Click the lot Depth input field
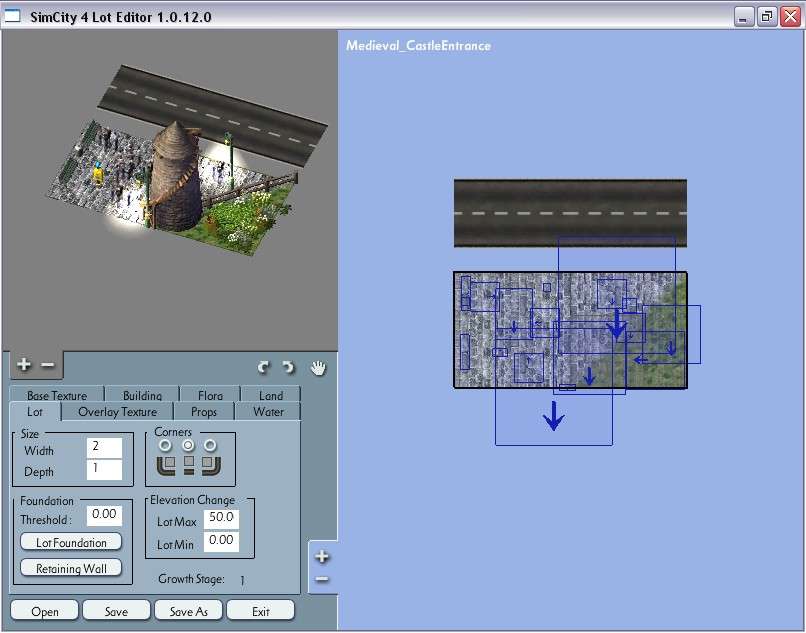Image resolution: width=806 pixels, height=633 pixels. pyautogui.click(x=104, y=469)
